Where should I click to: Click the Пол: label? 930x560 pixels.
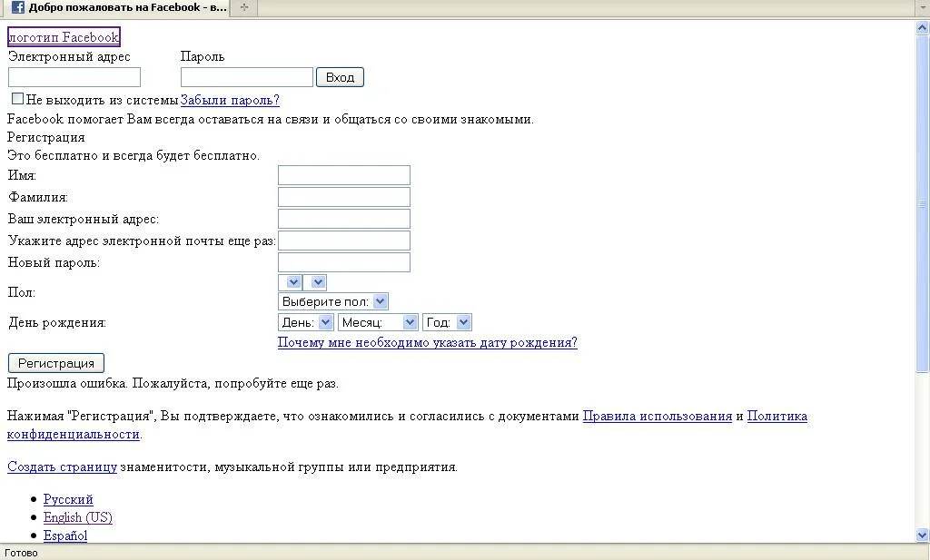22,292
